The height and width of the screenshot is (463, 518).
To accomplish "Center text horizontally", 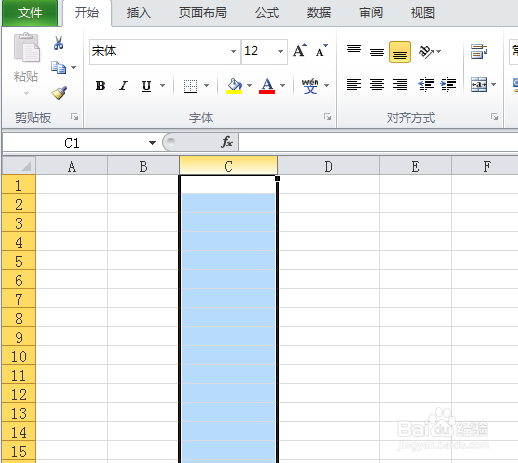I will point(377,84).
